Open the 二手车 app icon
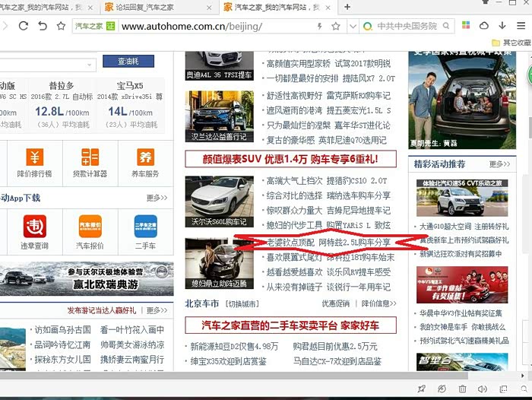Image resolution: width=532 pixels, height=400 pixels. pyautogui.click(x=145, y=227)
